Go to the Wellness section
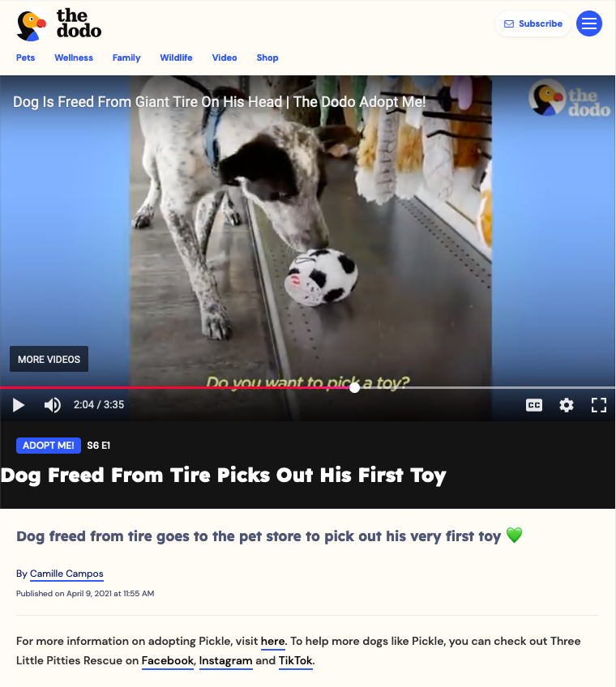 [74, 58]
